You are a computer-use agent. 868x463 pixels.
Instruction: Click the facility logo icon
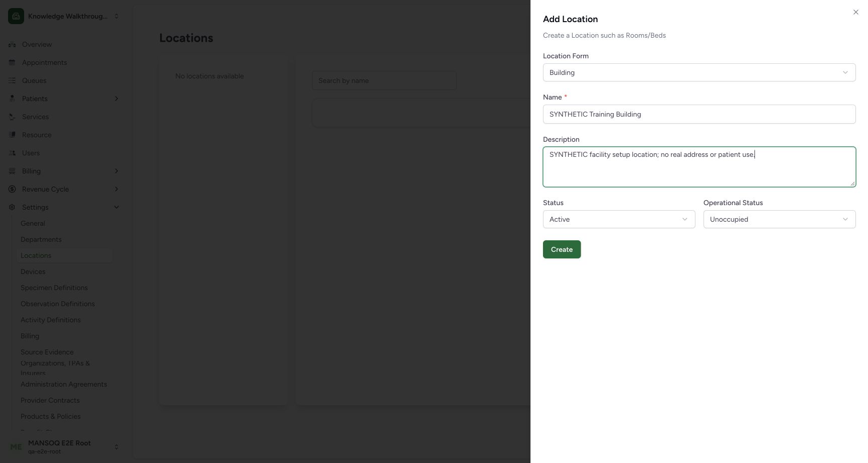[x=16, y=16]
